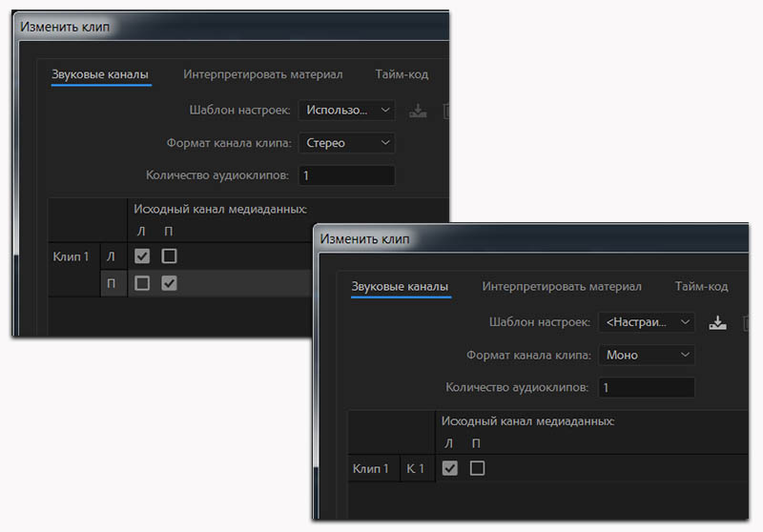Check the П source channel in the stereo Л row
Image resolution: width=763 pixels, height=532 pixels.
(x=169, y=256)
